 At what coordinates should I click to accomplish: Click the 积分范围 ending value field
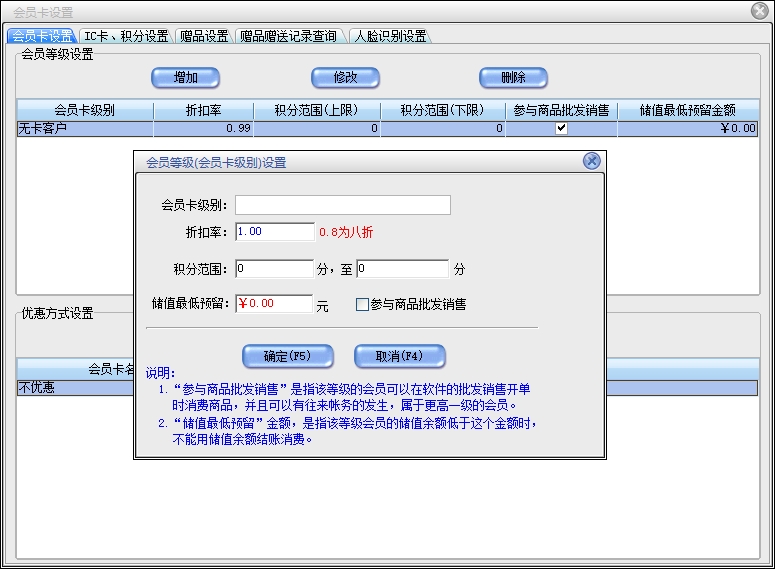(402, 269)
